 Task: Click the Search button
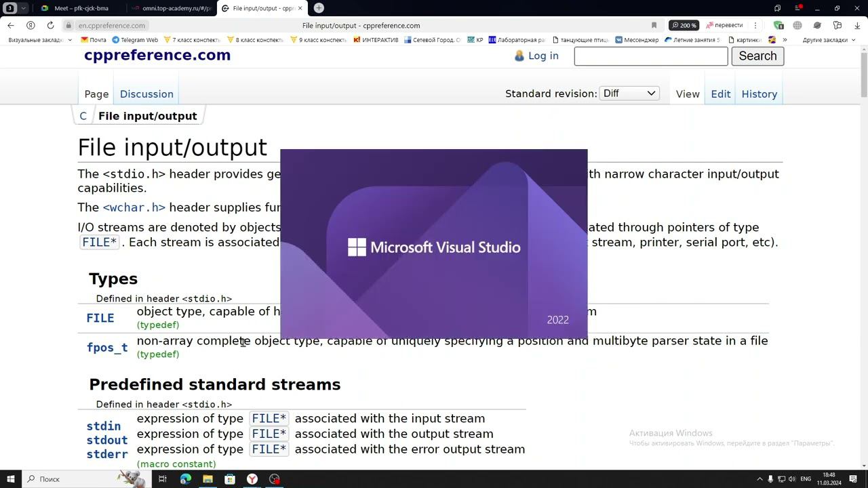(x=757, y=56)
